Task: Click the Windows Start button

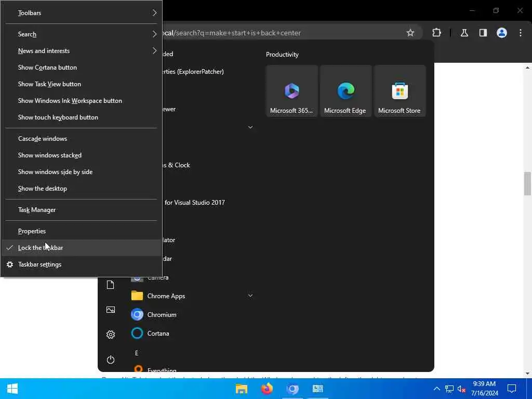Action: (12, 389)
